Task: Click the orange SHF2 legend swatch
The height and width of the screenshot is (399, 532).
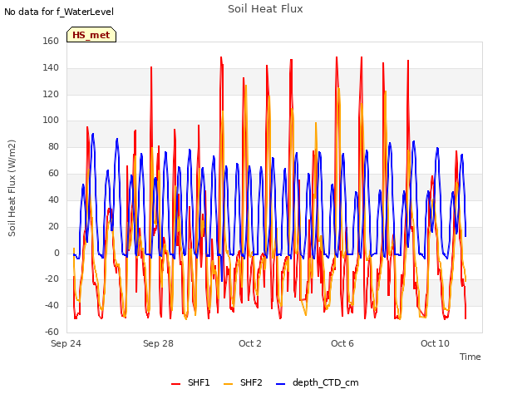Action: (x=229, y=384)
